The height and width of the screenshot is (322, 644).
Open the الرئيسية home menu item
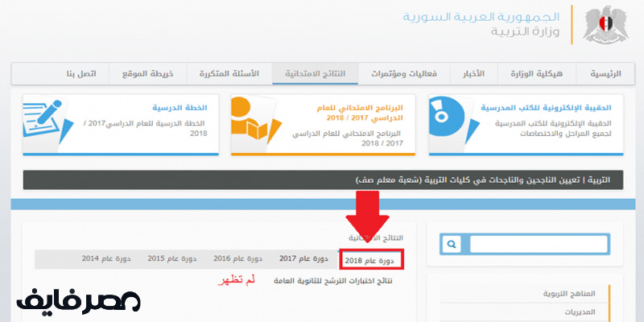click(x=605, y=74)
